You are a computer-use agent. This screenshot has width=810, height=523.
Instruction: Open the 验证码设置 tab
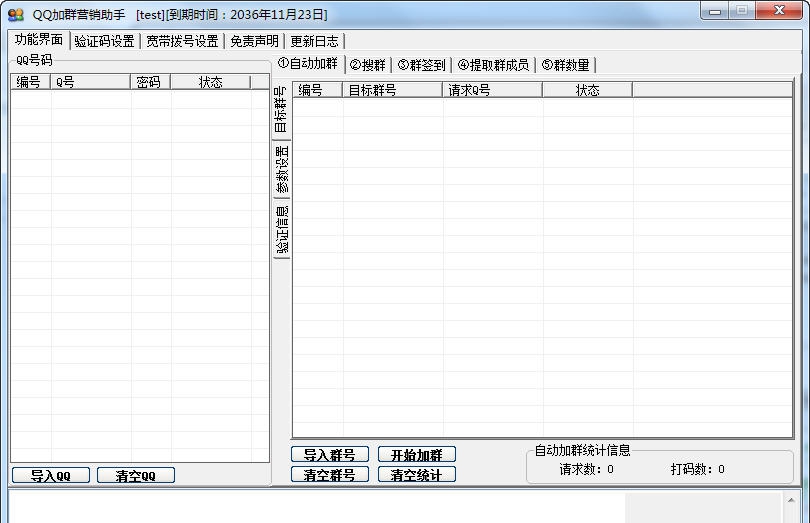coord(104,41)
